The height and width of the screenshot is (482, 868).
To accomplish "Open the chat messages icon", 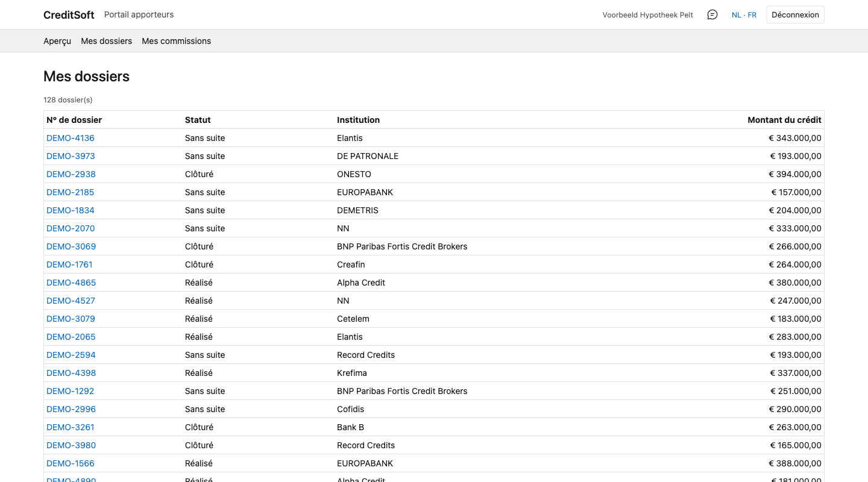I will coord(712,14).
